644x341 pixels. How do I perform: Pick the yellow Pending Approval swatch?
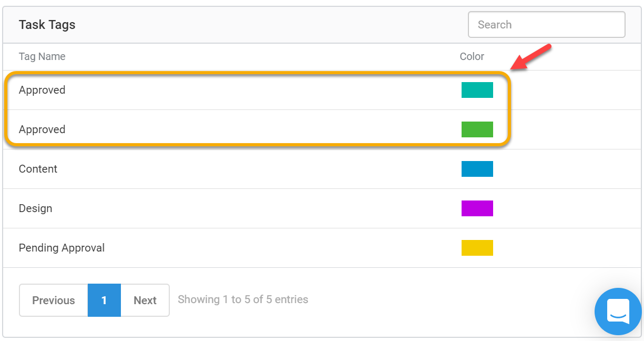(477, 248)
